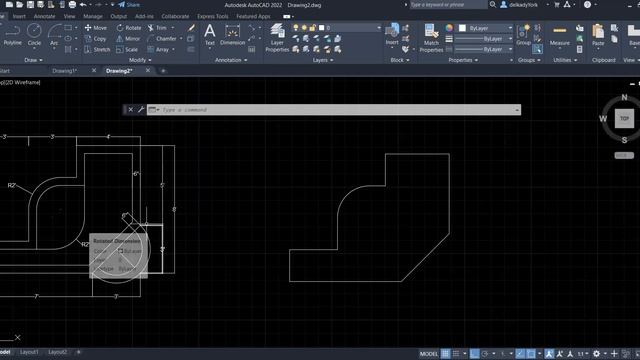
Task: Click the Match Properties tool
Action: [x=431, y=38]
